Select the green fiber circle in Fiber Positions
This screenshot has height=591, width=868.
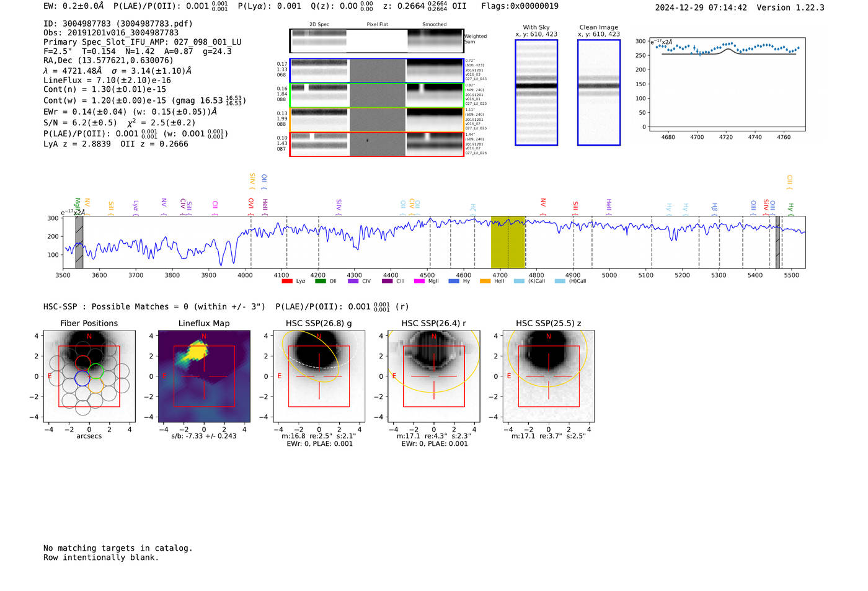click(x=95, y=371)
